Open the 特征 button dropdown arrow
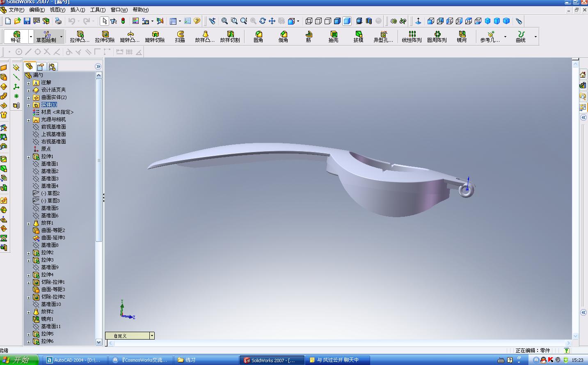 pyautogui.click(x=31, y=37)
